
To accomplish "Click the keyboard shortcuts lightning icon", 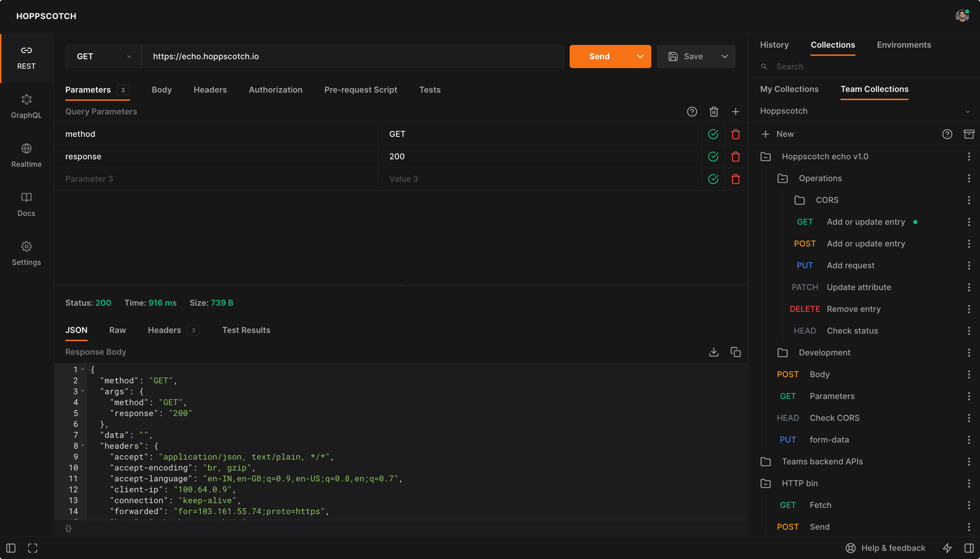I will coord(947,548).
